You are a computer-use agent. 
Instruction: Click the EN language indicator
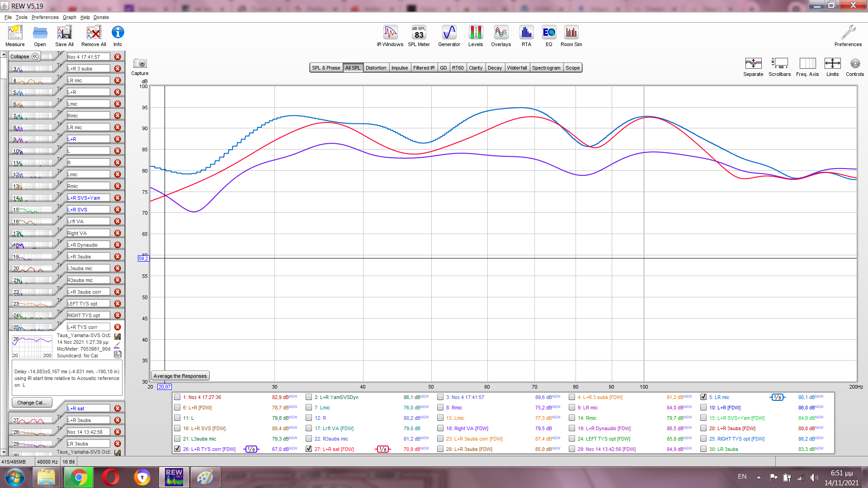point(742,477)
